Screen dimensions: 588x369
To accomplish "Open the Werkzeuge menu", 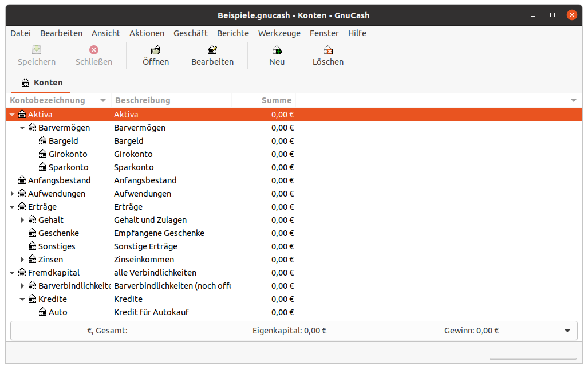I will pyautogui.click(x=279, y=33).
